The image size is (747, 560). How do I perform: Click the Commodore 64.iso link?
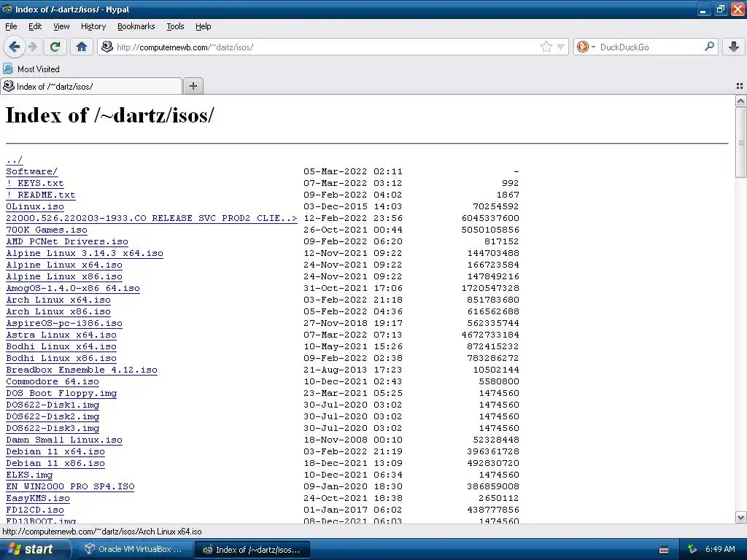click(x=53, y=381)
